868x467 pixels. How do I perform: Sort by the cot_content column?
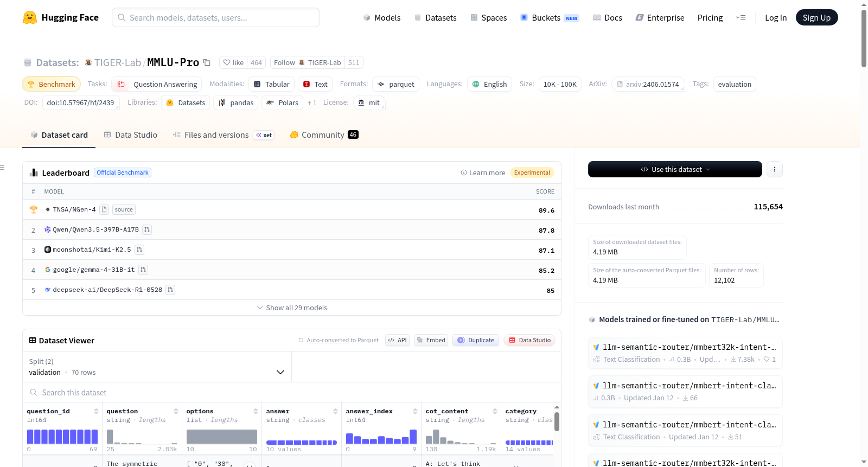(495, 411)
